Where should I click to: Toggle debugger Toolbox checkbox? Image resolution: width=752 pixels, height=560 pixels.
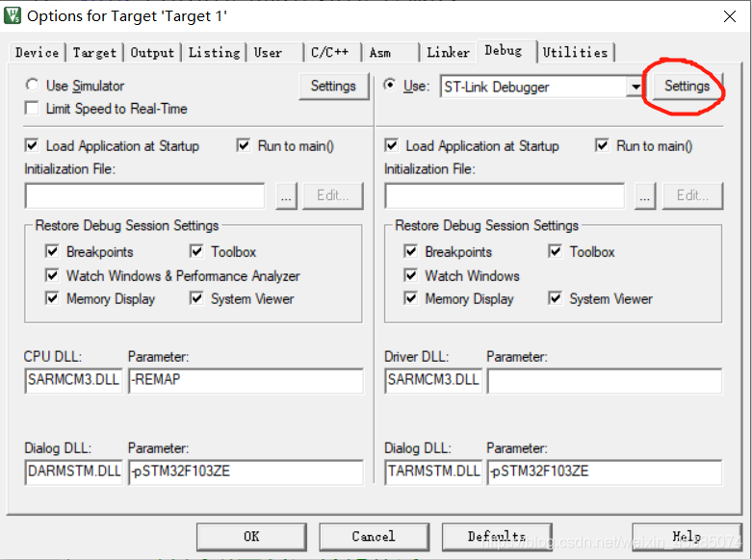pos(555,251)
